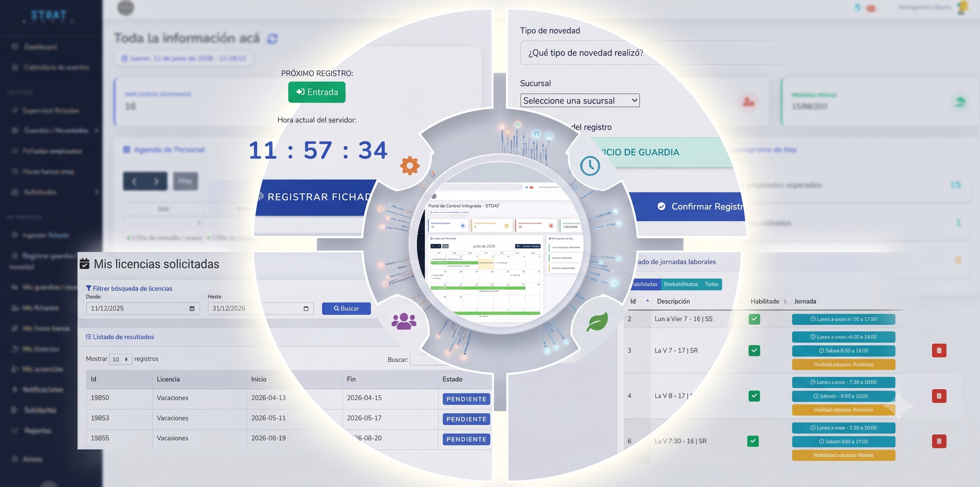
Task: Open the Seleccione una sucursal dropdown
Action: 580,100
